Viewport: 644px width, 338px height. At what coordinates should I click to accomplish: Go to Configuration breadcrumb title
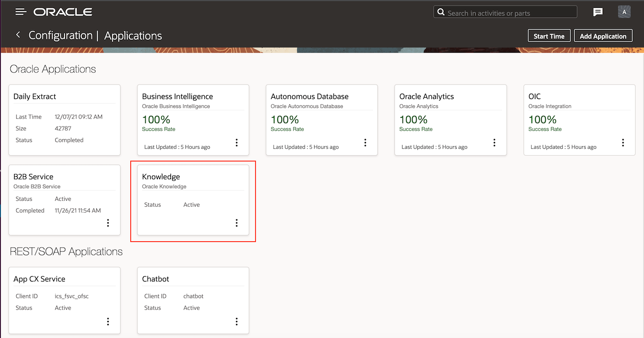click(61, 35)
